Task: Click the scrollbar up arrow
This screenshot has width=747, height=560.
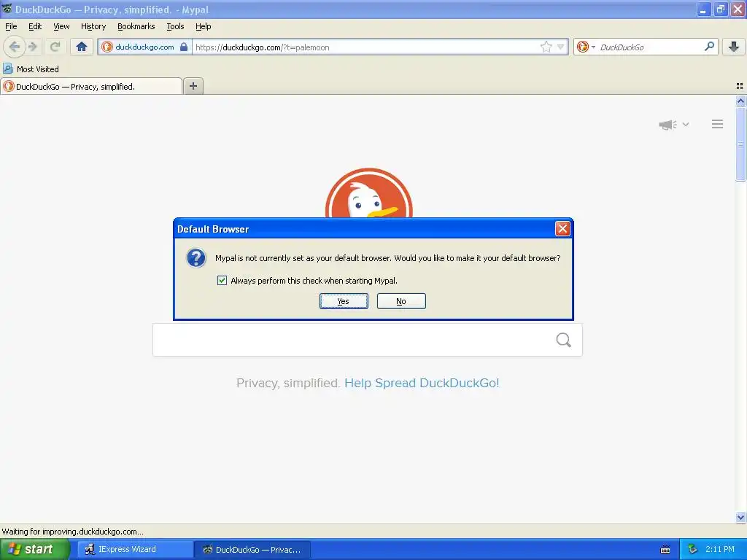Action: point(740,101)
